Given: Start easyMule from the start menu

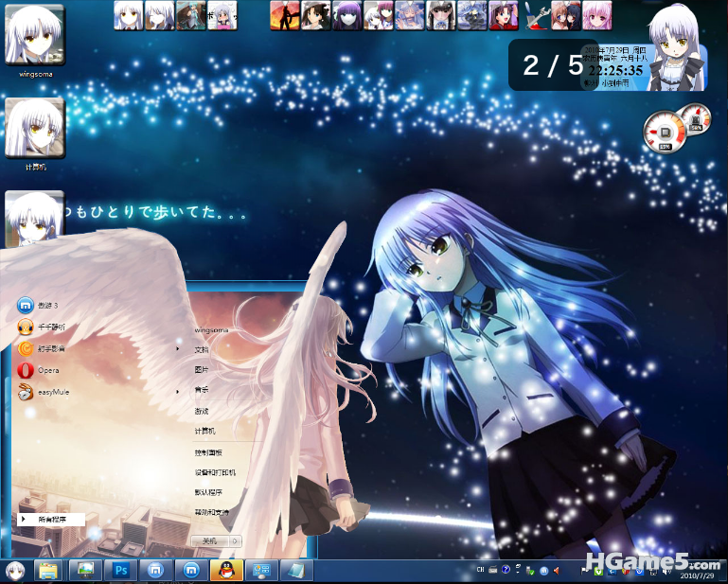Looking at the screenshot, I should click(x=44, y=392).
